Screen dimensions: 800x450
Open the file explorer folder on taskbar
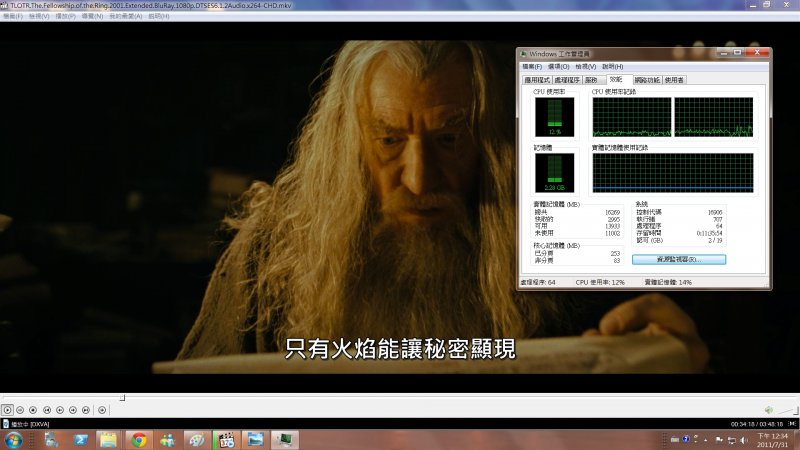coord(108,439)
